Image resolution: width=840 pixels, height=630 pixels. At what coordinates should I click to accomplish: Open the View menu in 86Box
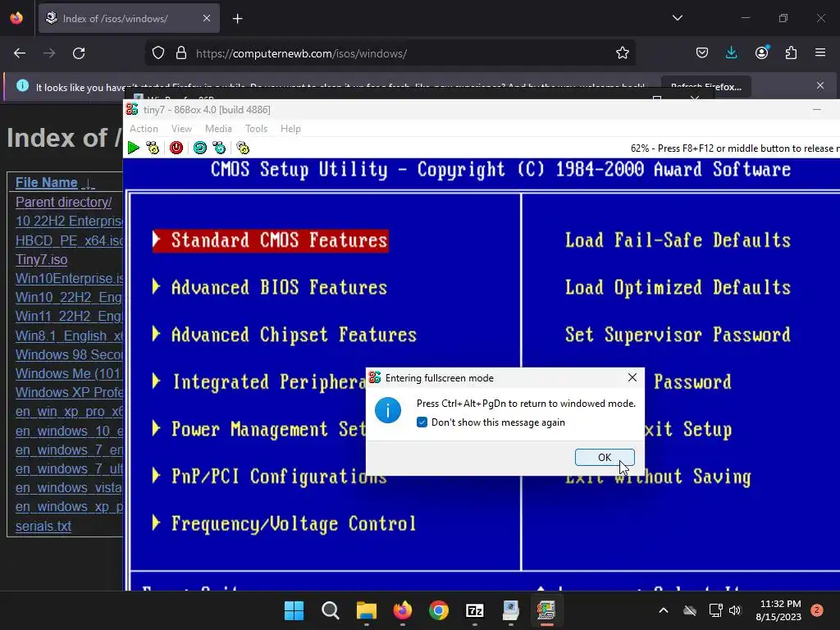pos(181,129)
